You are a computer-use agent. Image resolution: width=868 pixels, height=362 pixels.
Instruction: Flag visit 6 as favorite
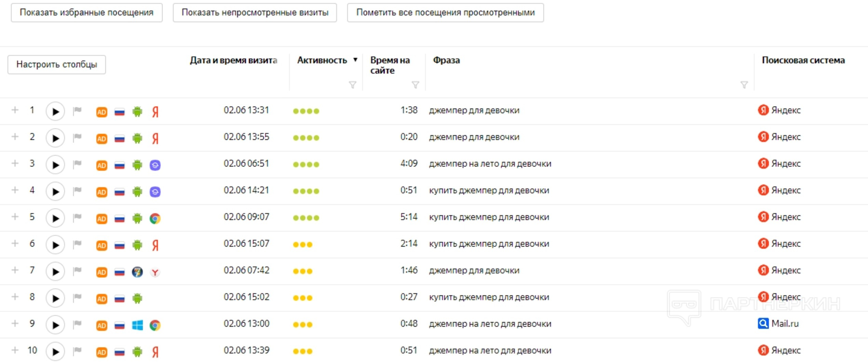click(77, 244)
